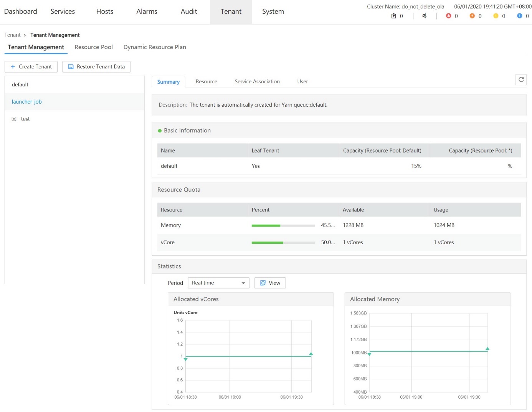Click the Basic Information green status dot
The width and height of the screenshot is (532, 412).
(x=160, y=131)
